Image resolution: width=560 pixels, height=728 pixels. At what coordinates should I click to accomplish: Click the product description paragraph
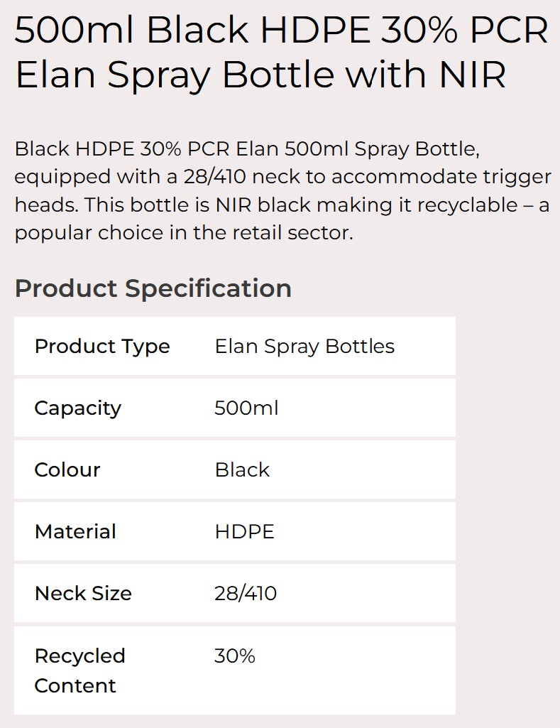click(x=282, y=191)
